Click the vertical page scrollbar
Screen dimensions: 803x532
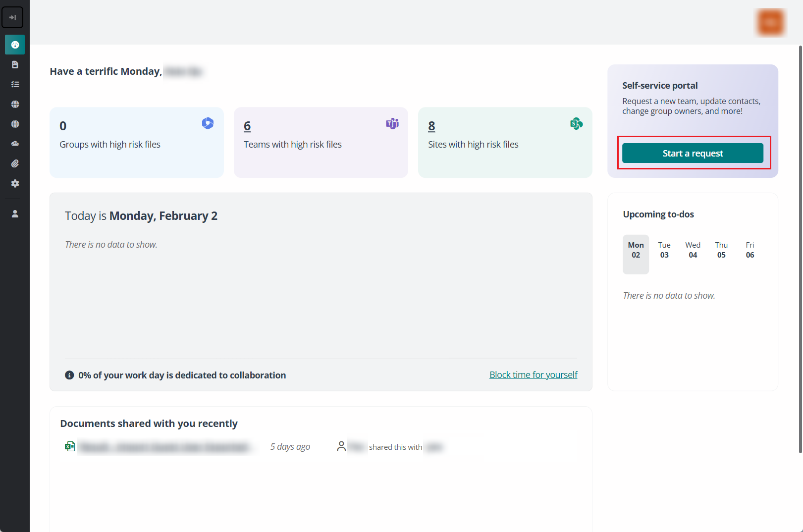tap(800, 248)
